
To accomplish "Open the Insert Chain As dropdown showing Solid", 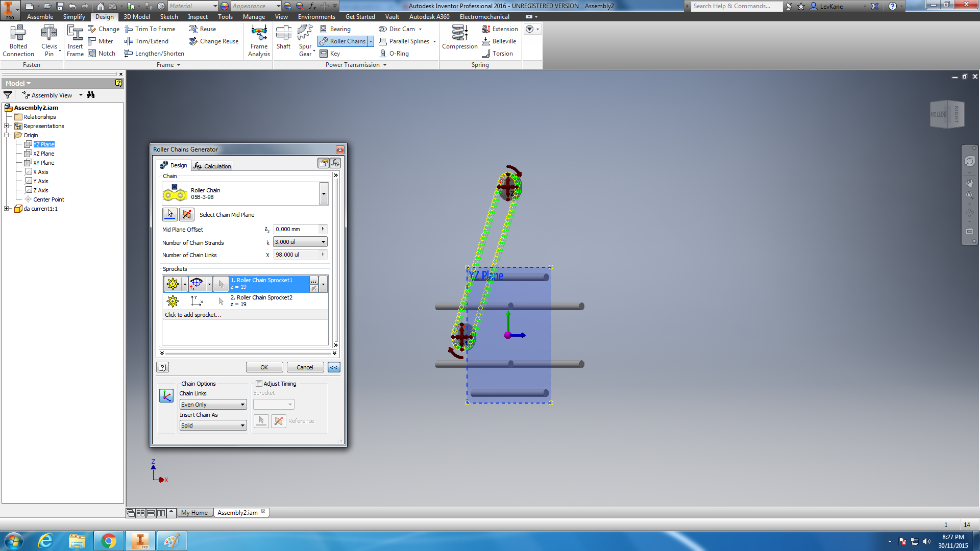I will (213, 425).
